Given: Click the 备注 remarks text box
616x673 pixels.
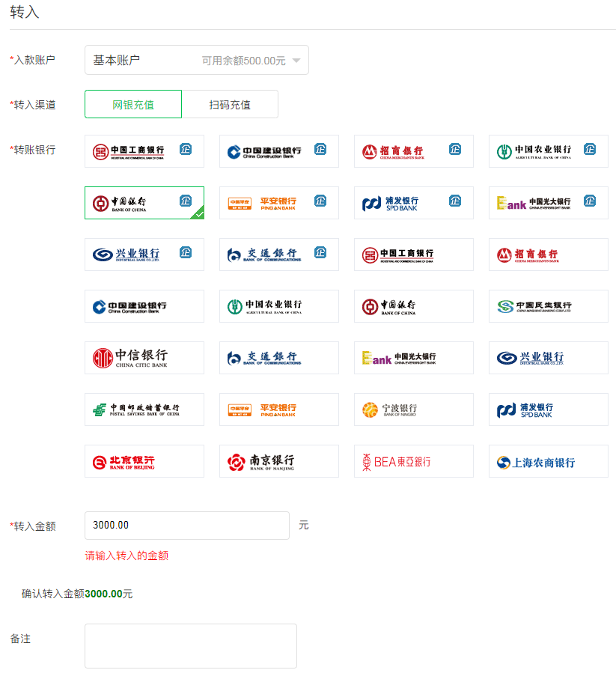Looking at the screenshot, I should click(191, 646).
